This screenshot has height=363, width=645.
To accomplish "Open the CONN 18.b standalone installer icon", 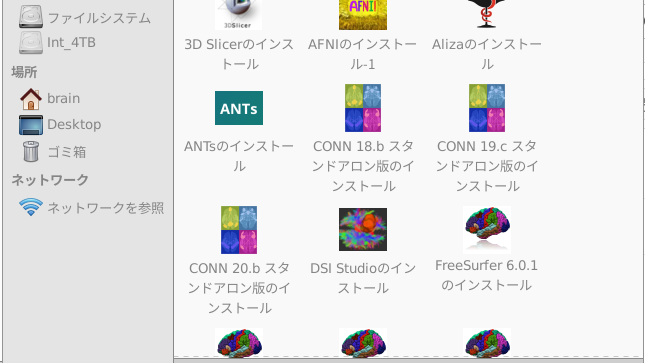I will click(x=363, y=108).
